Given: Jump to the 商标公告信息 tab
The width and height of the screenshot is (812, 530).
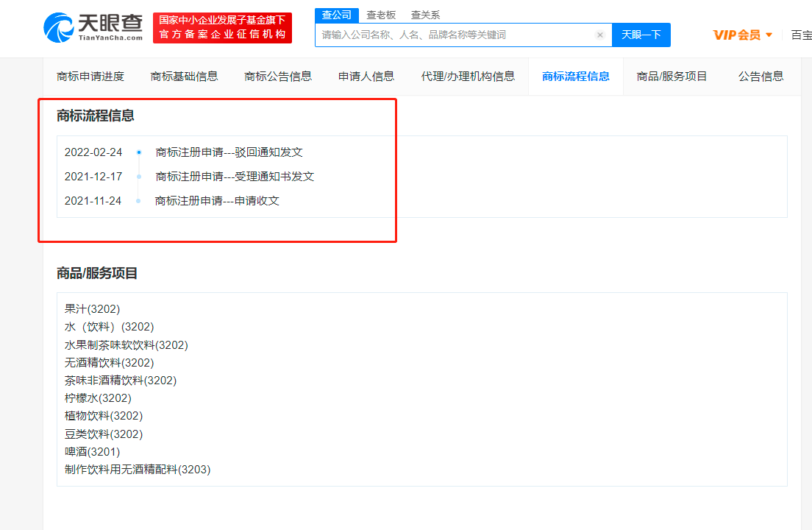Looking at the screenshot, I should point(278,77).
